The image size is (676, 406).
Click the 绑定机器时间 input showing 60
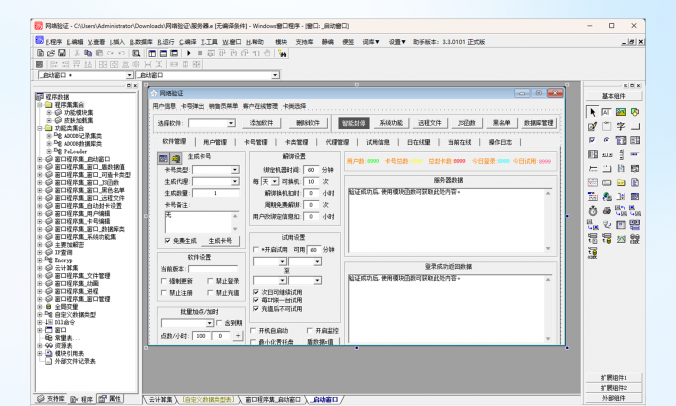311,170
